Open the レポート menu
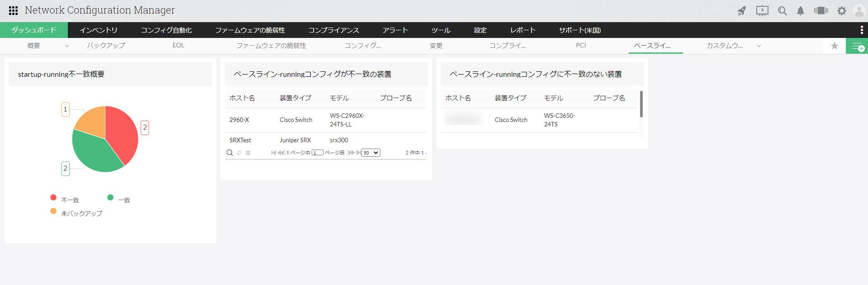Image resolution: width=868 pixels, height=285 pixels. click(523, 30)
